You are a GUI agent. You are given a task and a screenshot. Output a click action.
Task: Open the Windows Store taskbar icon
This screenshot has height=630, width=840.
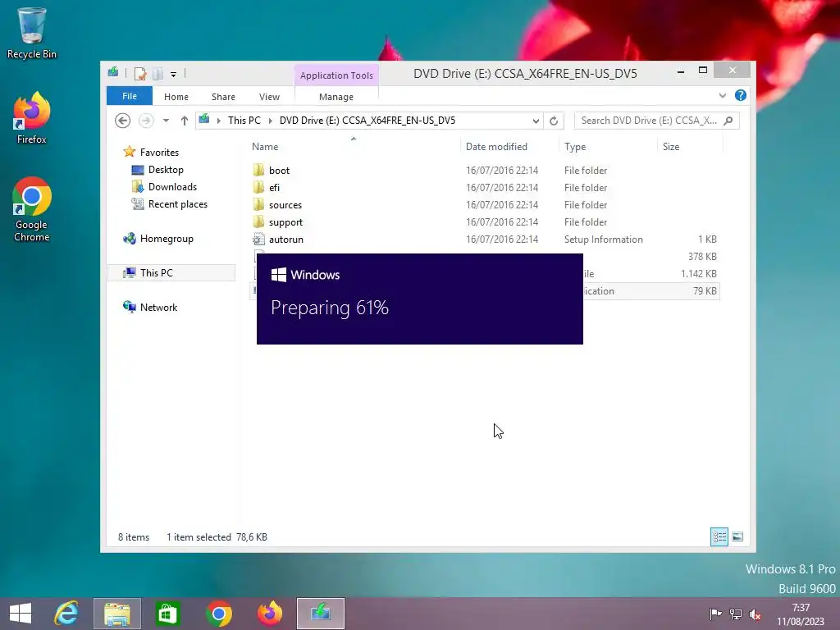coord(167,614)
